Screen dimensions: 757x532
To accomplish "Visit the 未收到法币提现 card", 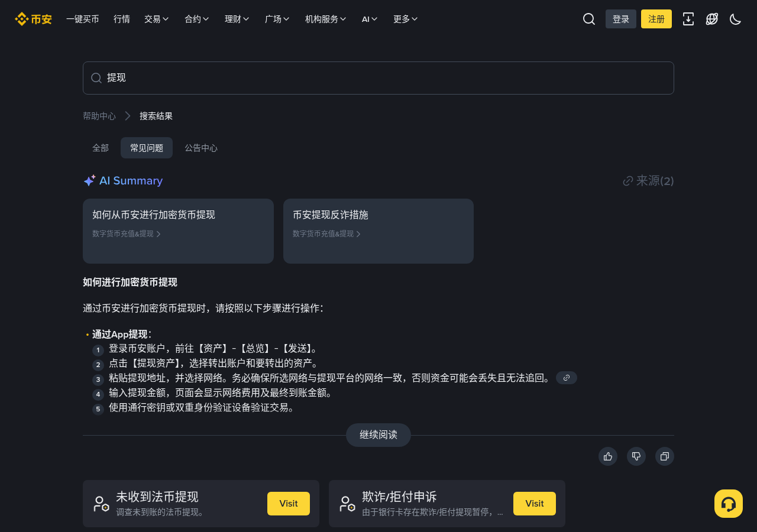I will pyautogui.click(x=289, y=504).
